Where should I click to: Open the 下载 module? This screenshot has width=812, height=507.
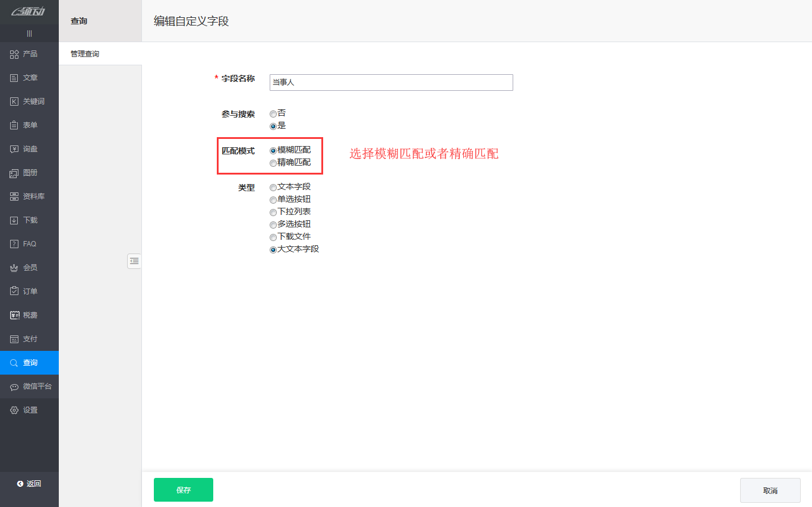point(29,220)
